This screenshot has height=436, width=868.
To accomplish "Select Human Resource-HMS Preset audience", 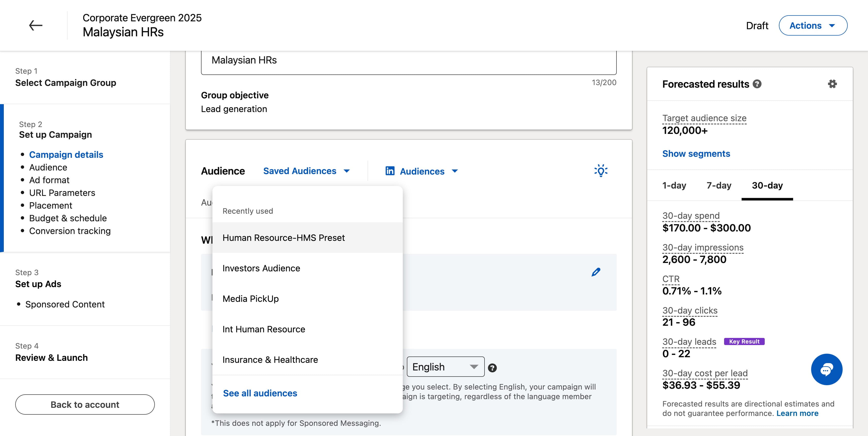I will coord(307,238).
